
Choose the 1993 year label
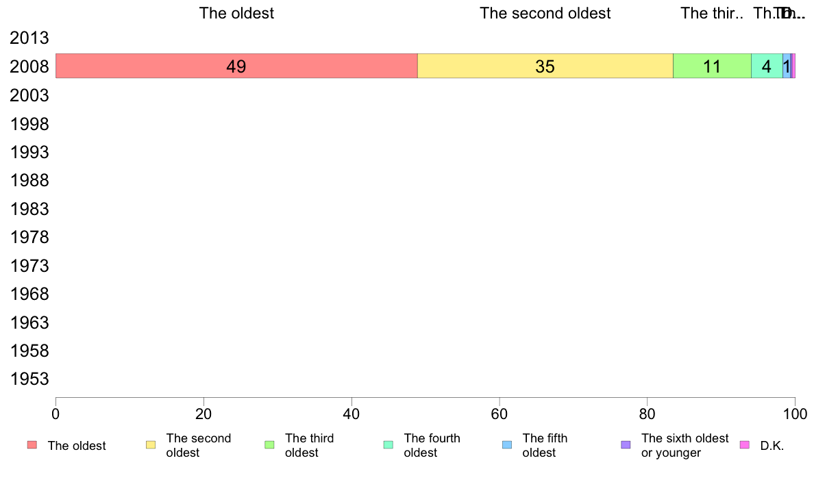[29, 152]
